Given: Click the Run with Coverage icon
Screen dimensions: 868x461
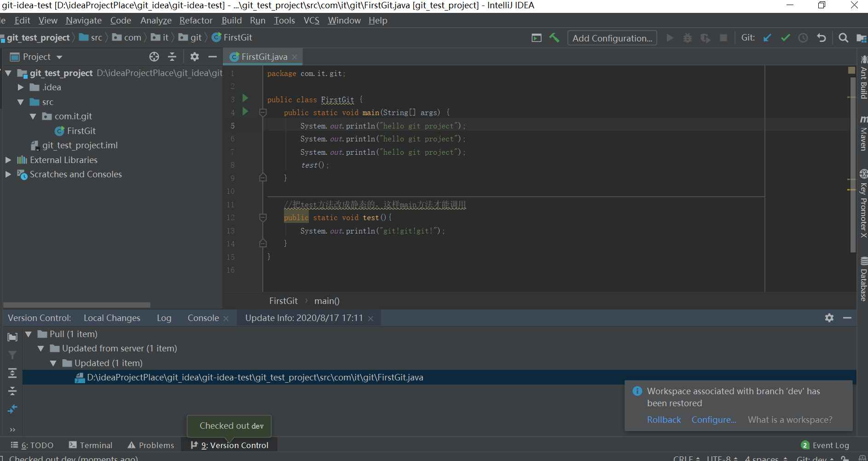Looking at the screenshot, I should click(706, 38).
